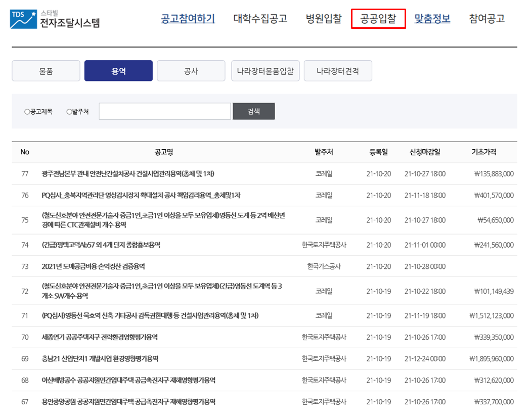Image resolution: width=530 pixels, height=420 pixels.
Task: Click deadline 21-11-18 18:00 in row 76
Action: coord(425,195)
